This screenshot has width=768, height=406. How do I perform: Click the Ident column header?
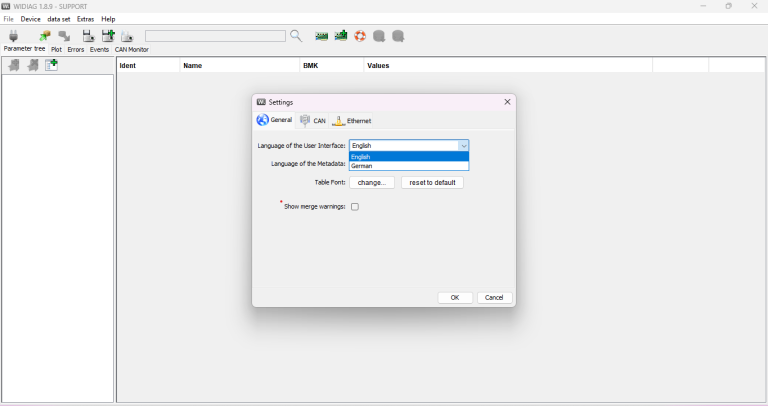pos(148,66)
